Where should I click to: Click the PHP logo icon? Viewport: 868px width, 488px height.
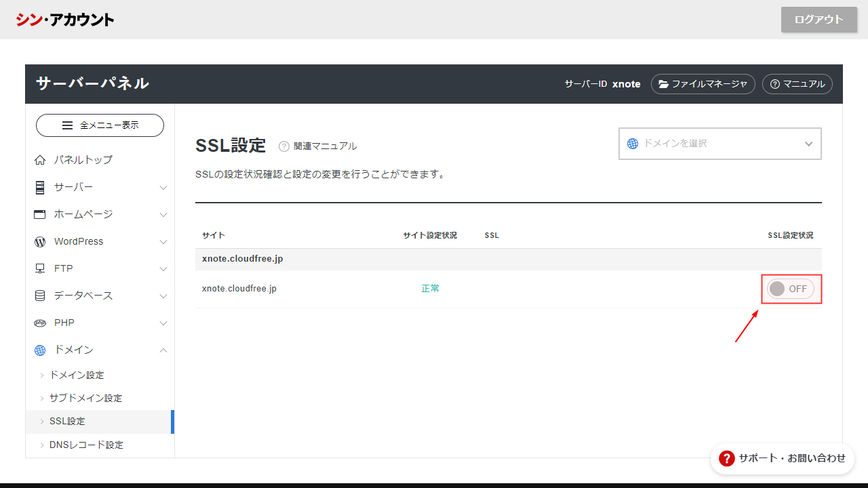40,323
